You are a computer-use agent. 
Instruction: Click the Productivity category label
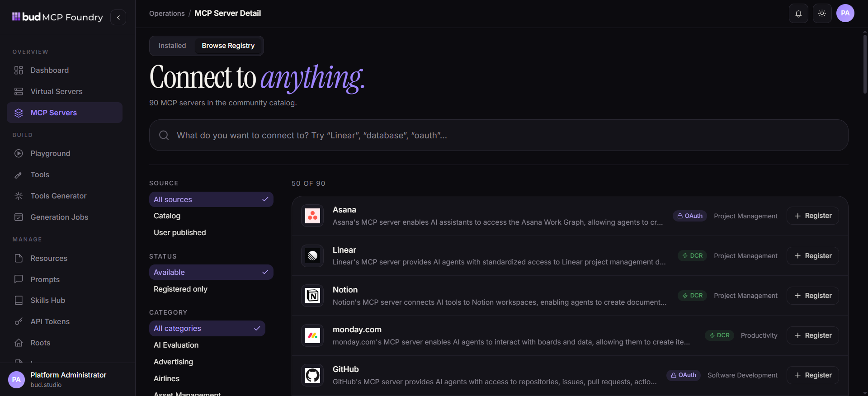point(759,335)
